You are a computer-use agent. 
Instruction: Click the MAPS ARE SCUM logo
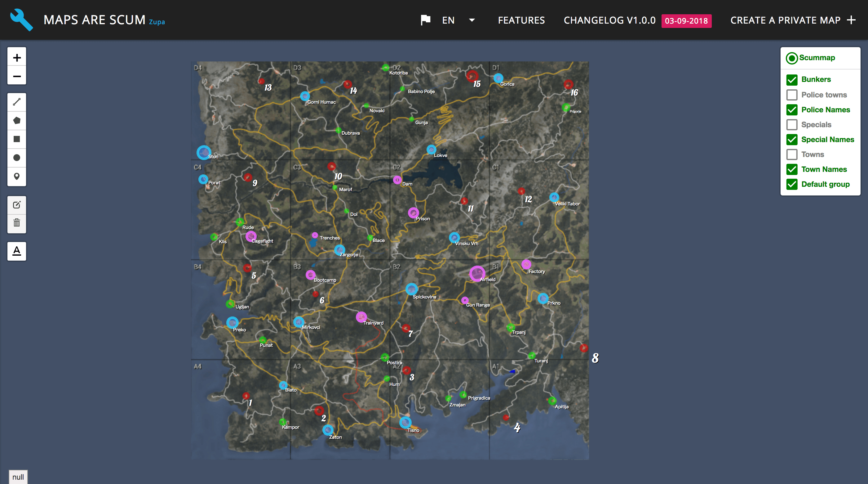[x=95, y=20]
